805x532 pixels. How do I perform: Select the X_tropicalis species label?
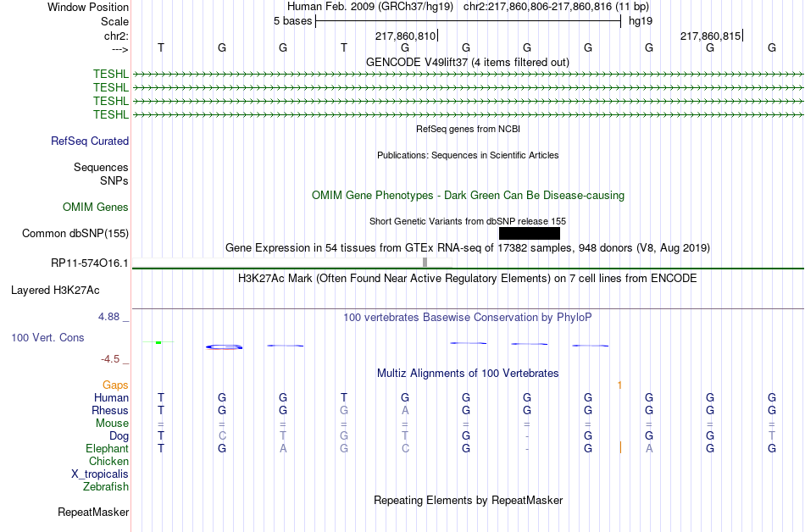pyautogui.click(x=100, y=474)
